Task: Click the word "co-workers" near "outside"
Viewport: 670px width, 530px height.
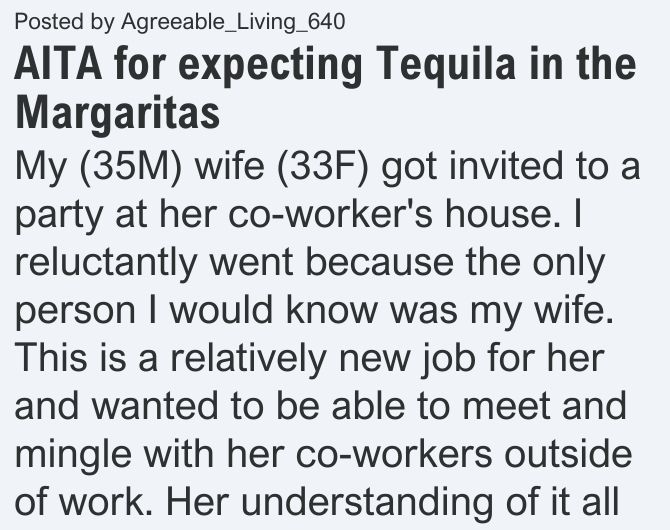Action: pyautogui.click(x=394, y=453)
